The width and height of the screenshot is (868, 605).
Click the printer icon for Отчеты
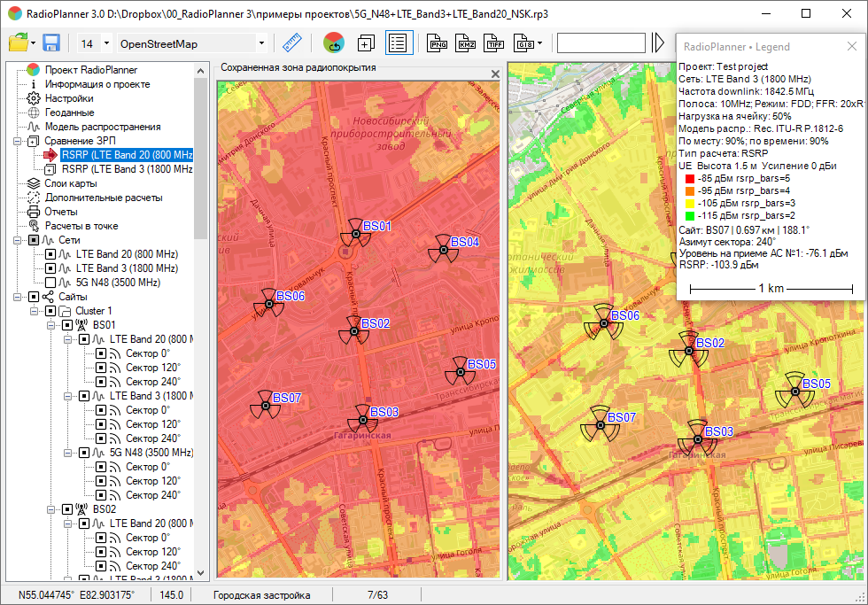pyautogui.click(x=34, y=212)
